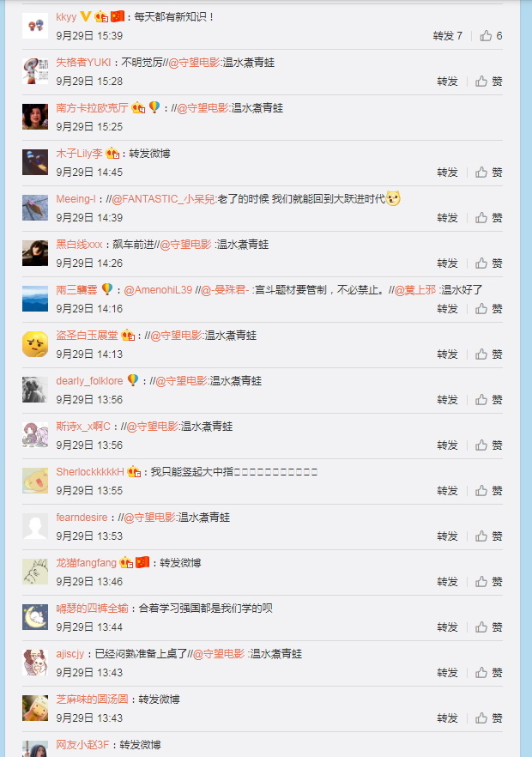This screenshot has height=757, width=532.
Task: Give a thumbs-up to Meeing-l's comment
Action: tap(488, 218)
